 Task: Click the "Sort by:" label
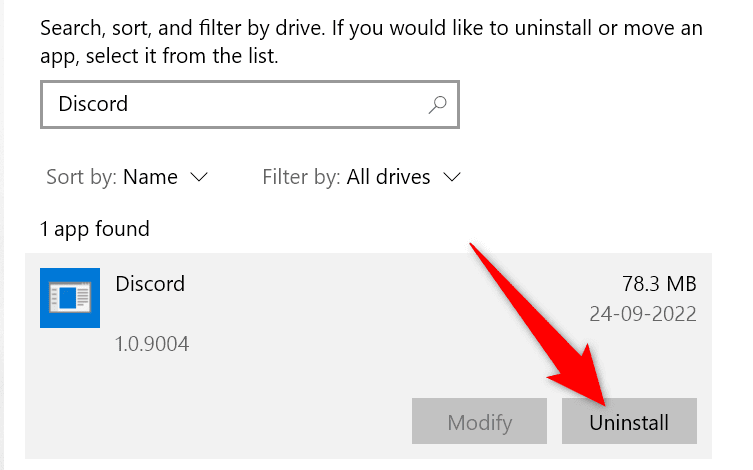click(81, 177)
